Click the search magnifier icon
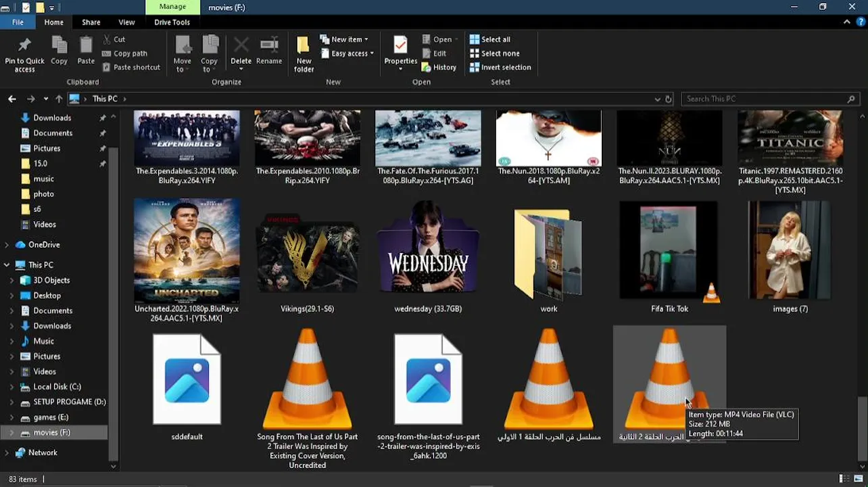The width and height of the screenshot is (868, 487). coord(851,99)
